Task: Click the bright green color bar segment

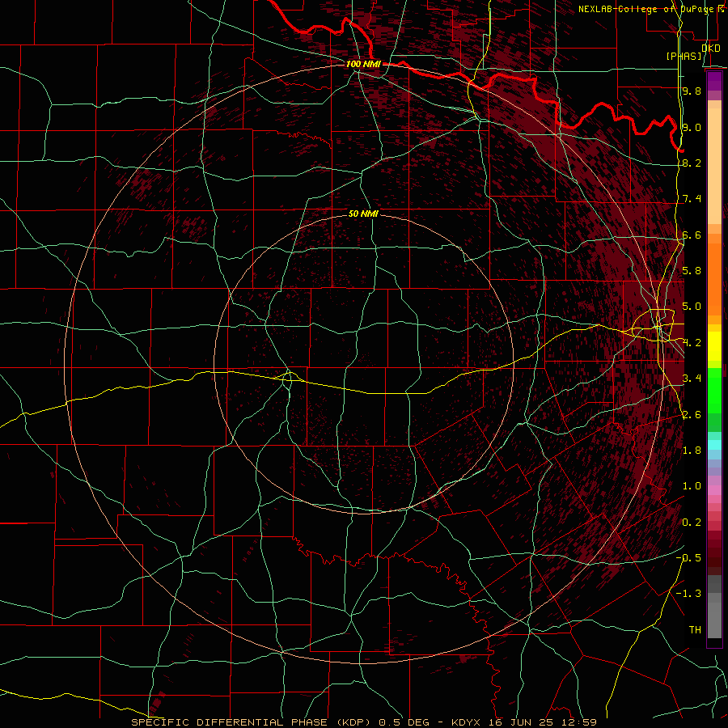Action: pos(714,390)
